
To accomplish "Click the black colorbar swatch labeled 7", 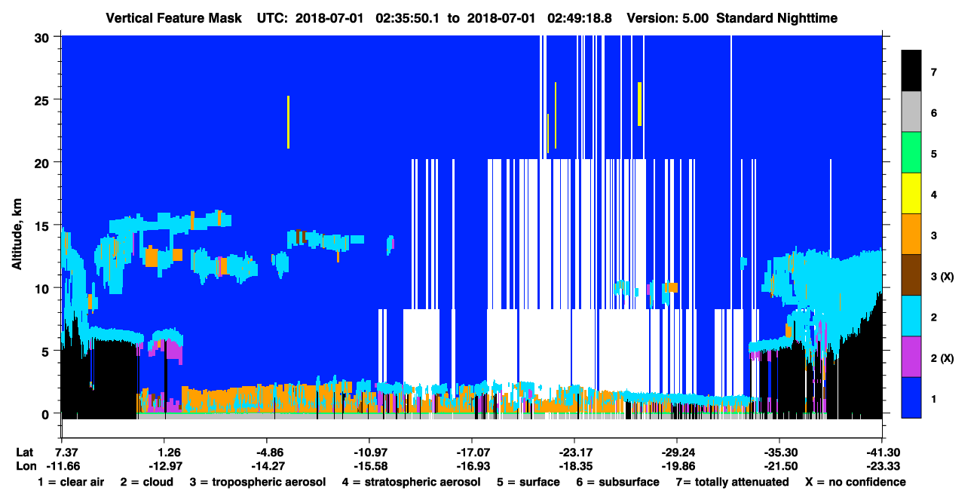I will click(911, 71).
